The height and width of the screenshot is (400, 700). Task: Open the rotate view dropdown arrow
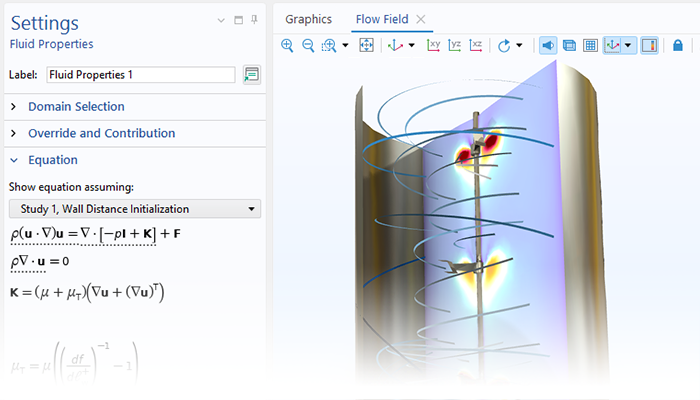519,45
